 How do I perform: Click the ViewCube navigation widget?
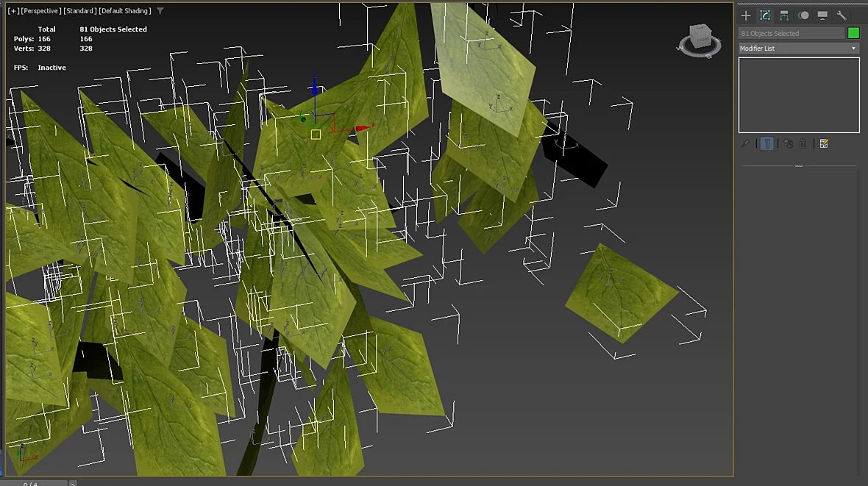(700, 40)
